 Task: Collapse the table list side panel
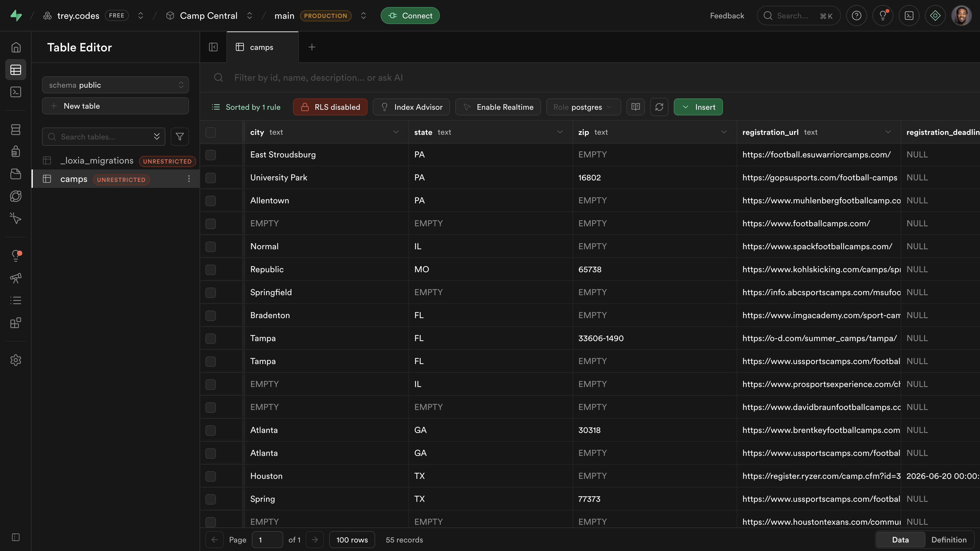[213, 47]
